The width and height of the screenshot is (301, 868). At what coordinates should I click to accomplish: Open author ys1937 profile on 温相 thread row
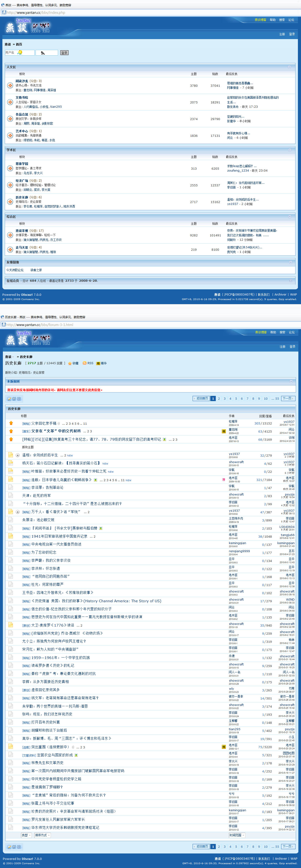click(x=234, y=454)
